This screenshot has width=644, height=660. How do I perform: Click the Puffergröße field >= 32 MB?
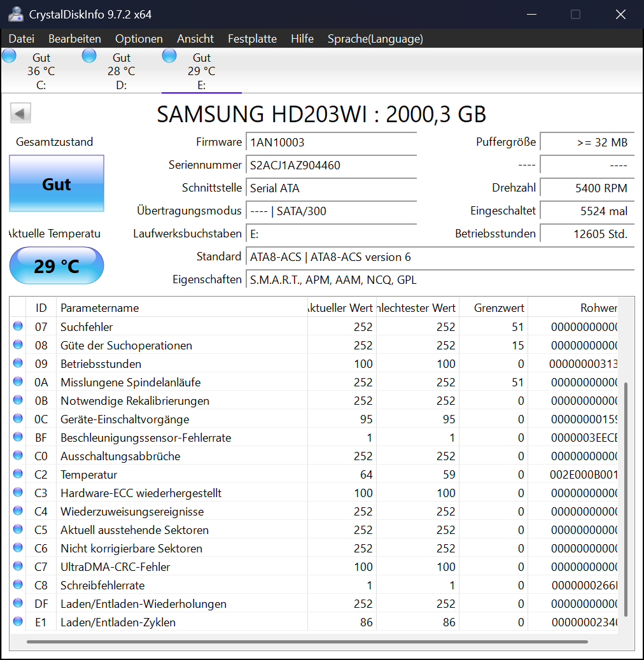click(587, 143)
